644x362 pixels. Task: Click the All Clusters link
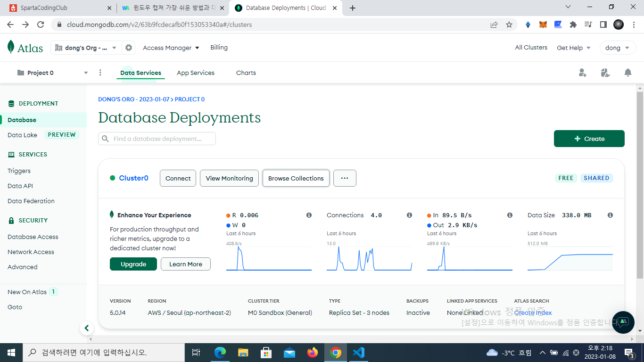(531, 47)
